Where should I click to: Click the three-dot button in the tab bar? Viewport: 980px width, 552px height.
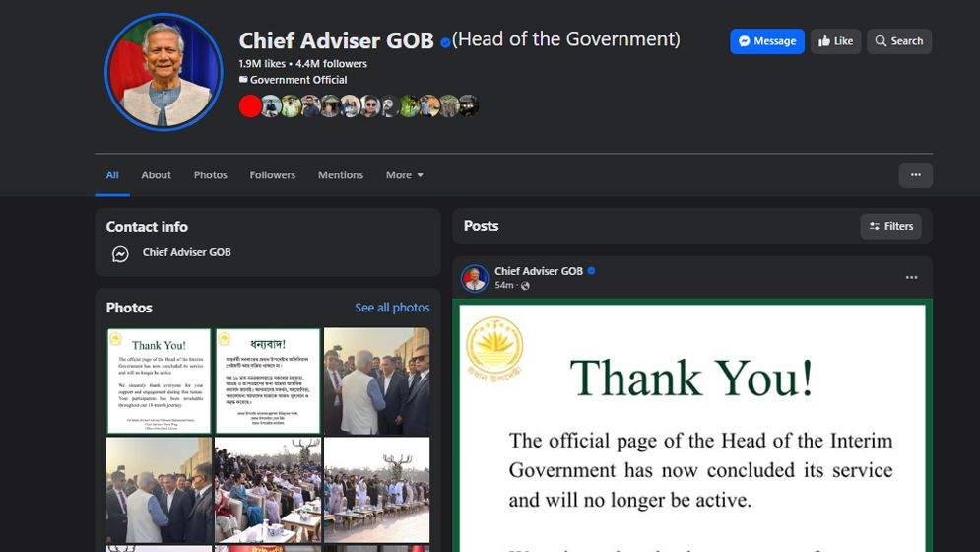[x=915, y=175]
